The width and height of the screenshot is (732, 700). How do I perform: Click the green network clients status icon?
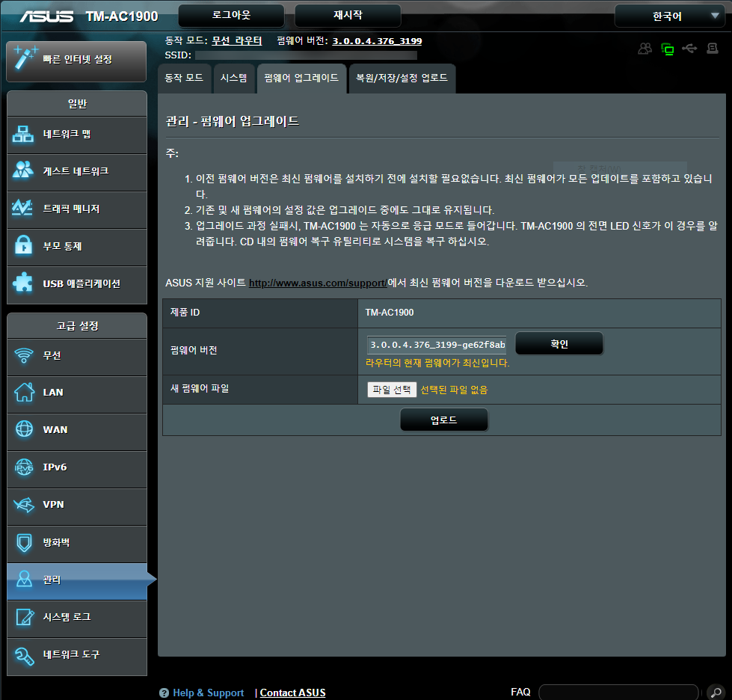point(668,49)
